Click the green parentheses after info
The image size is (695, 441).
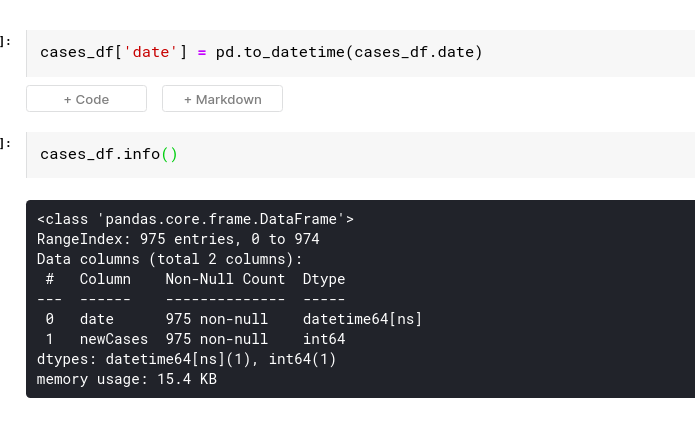(x=169, y=154)
